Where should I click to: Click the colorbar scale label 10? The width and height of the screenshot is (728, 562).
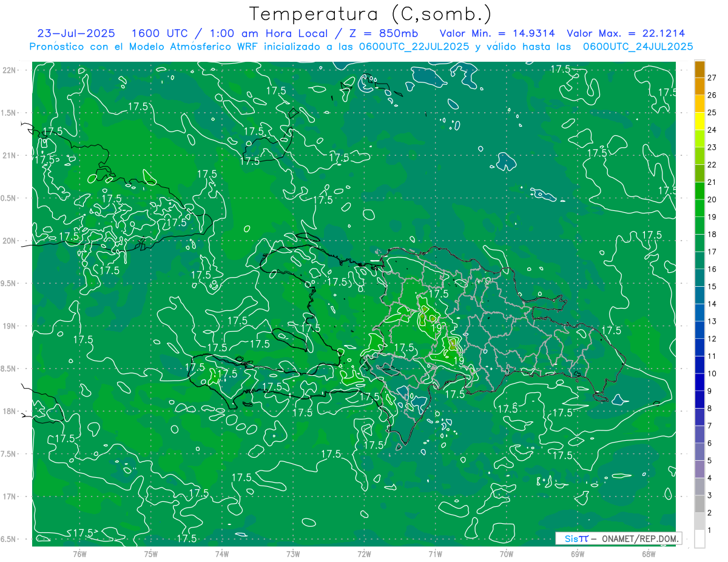pos(712,373)
